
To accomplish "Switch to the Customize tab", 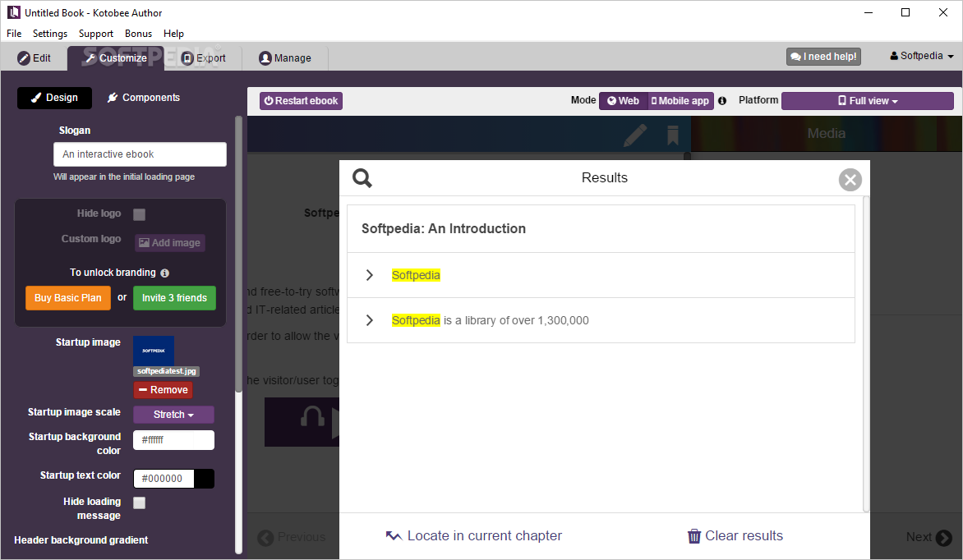I will tap(116, 58).
